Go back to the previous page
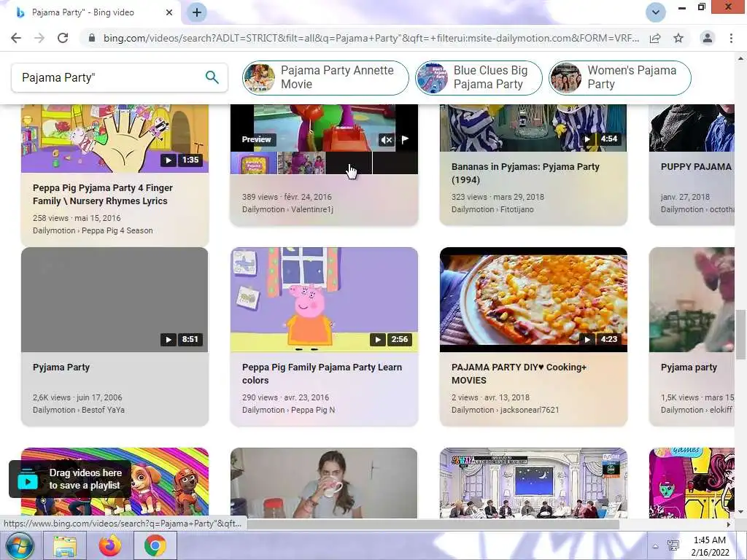The width and height of the screenshot is (747, 560). pos(16,38)
